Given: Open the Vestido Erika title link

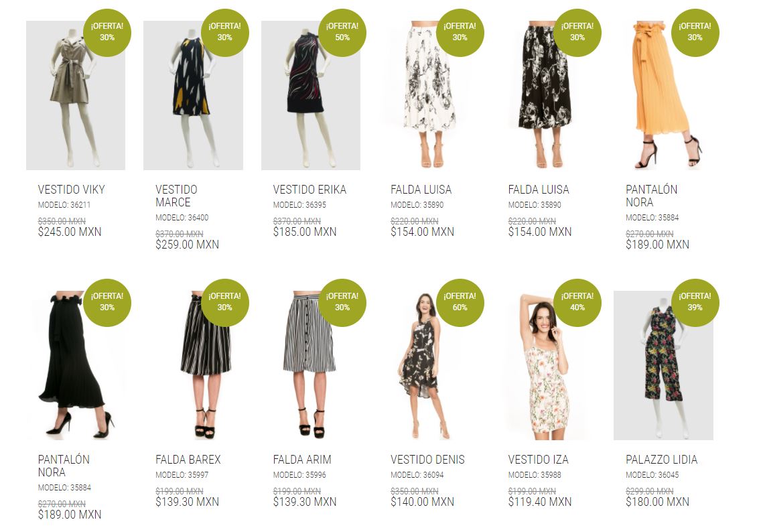Looking at the screenshot, I should tap(309, 189).
